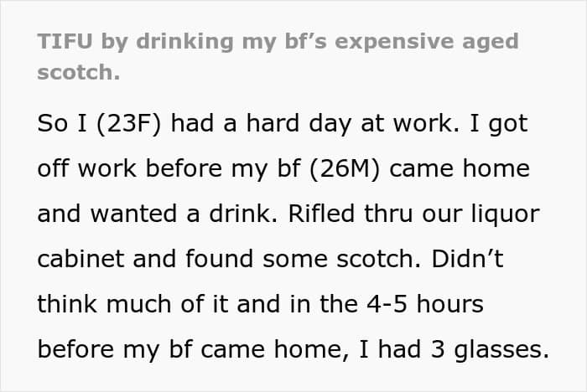Click "off work before" in the paragraph
Image resolution: width=587 pixels, height=392 pixels.
(129, 168)
